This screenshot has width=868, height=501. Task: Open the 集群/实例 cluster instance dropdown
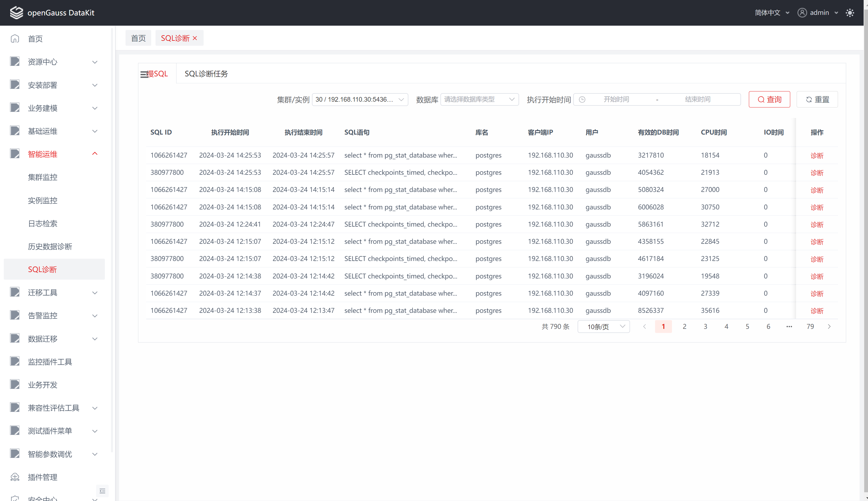pos(359,99)
